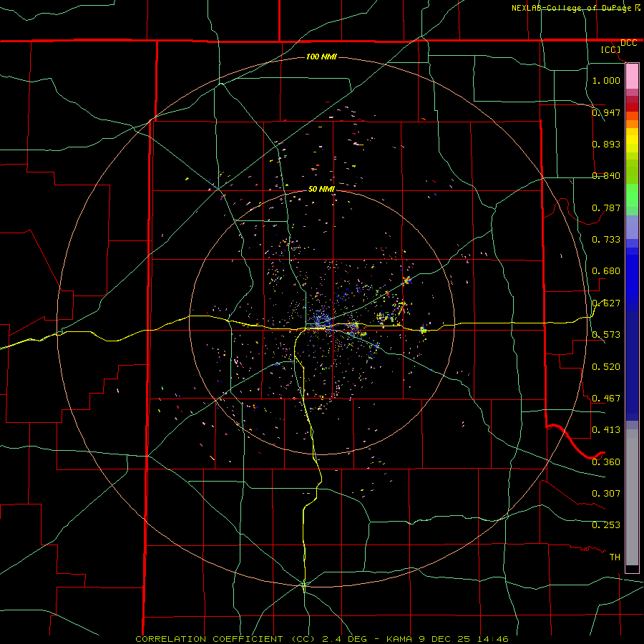This screenshot has width=644, height=644.
Task: Click the 0.360 legend value
Action: tap(606, 462)
